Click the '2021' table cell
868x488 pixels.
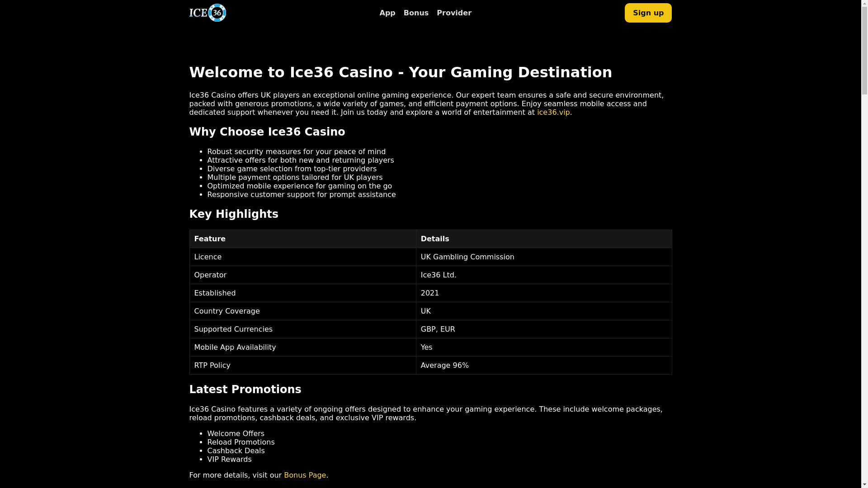click(x=544, y=293)
